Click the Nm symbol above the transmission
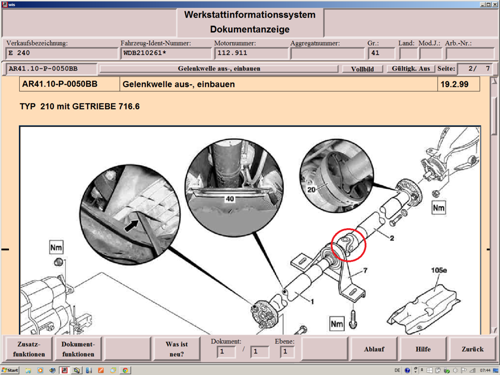 (x=56, y=247)
